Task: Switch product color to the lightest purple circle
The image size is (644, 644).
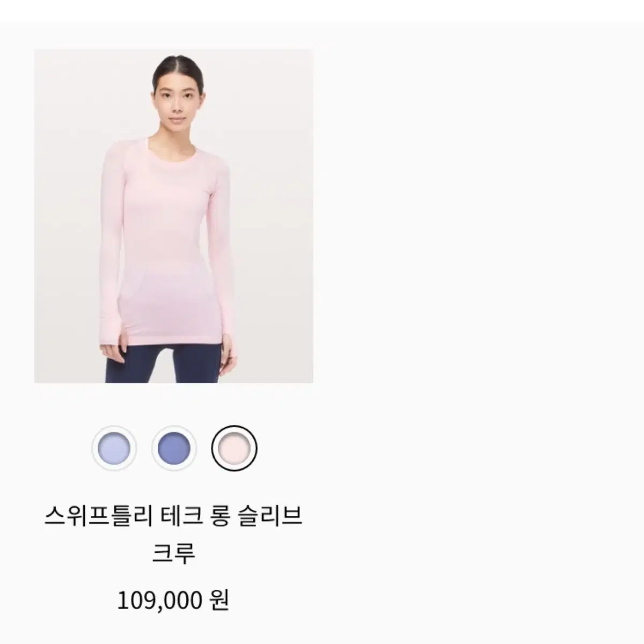Action: [114, 448]
